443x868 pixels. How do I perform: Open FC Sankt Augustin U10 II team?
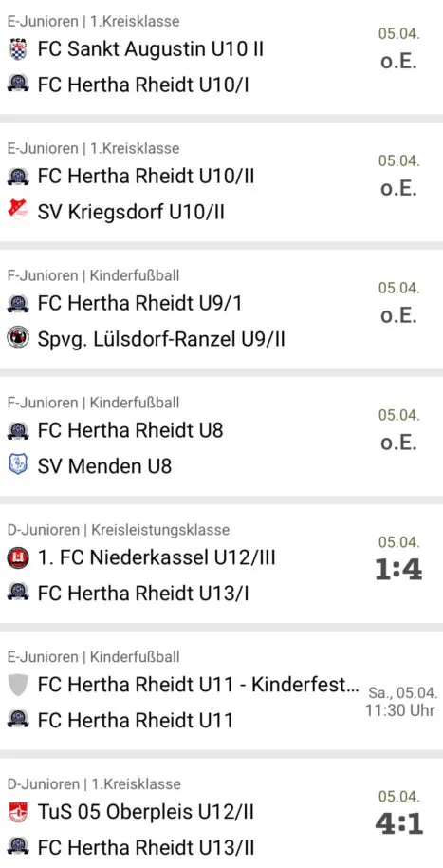click(x=151, y=49)
